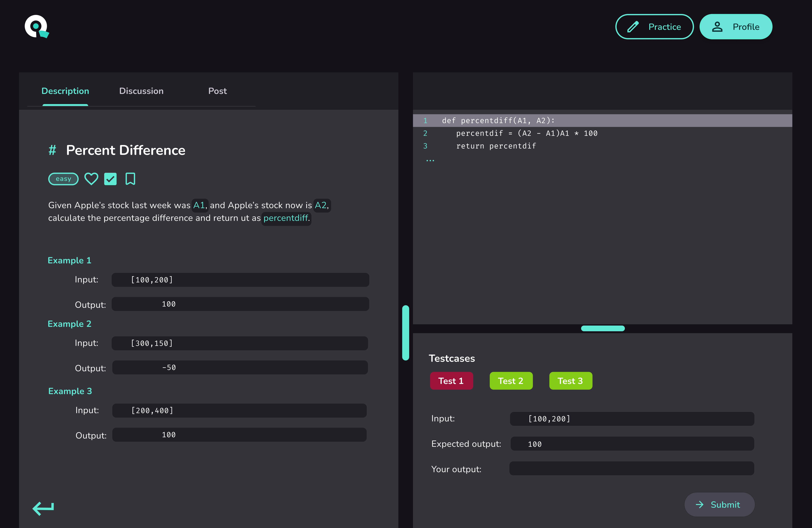The width and height of the screenshot is (812, 528).
Task: Click the arrow icon in Submit
Action: click(699, 505)
